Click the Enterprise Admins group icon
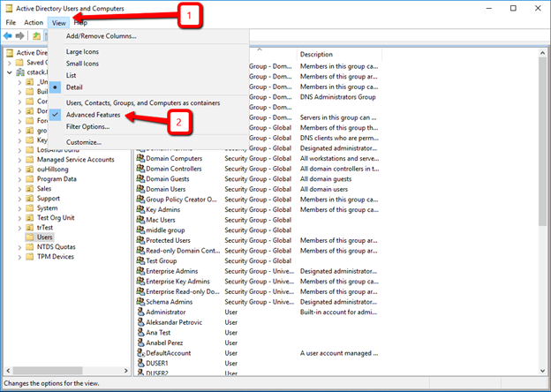 click(140, 271)
